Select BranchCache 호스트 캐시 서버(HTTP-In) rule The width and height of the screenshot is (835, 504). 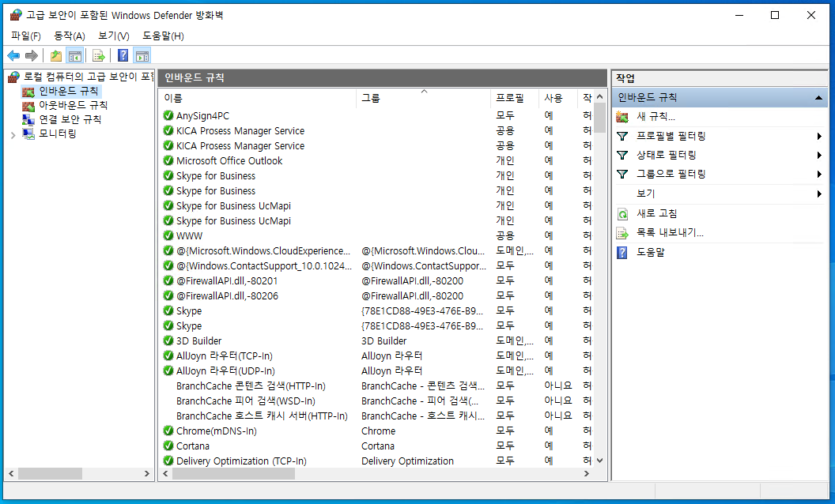tap(262, 416)
